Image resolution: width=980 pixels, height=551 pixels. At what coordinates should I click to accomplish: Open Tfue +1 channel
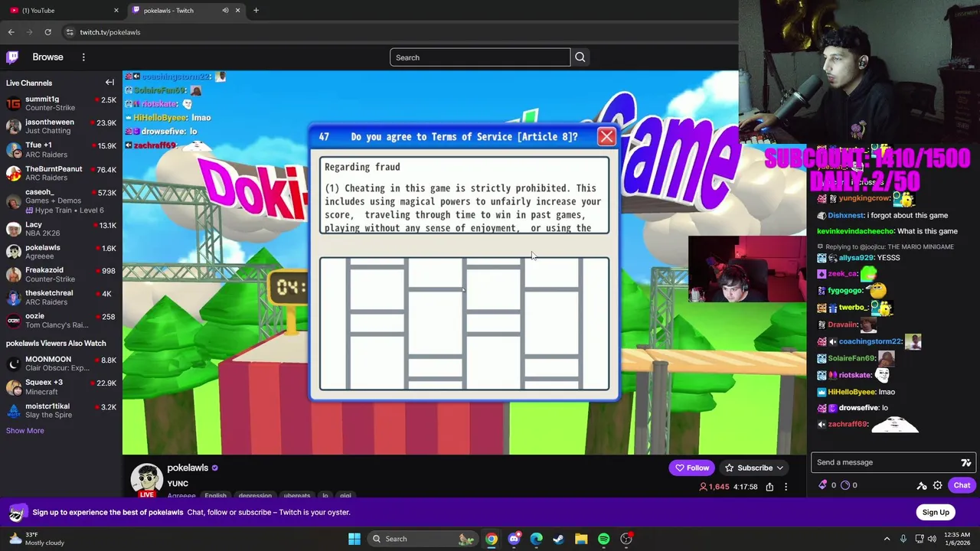61,149
